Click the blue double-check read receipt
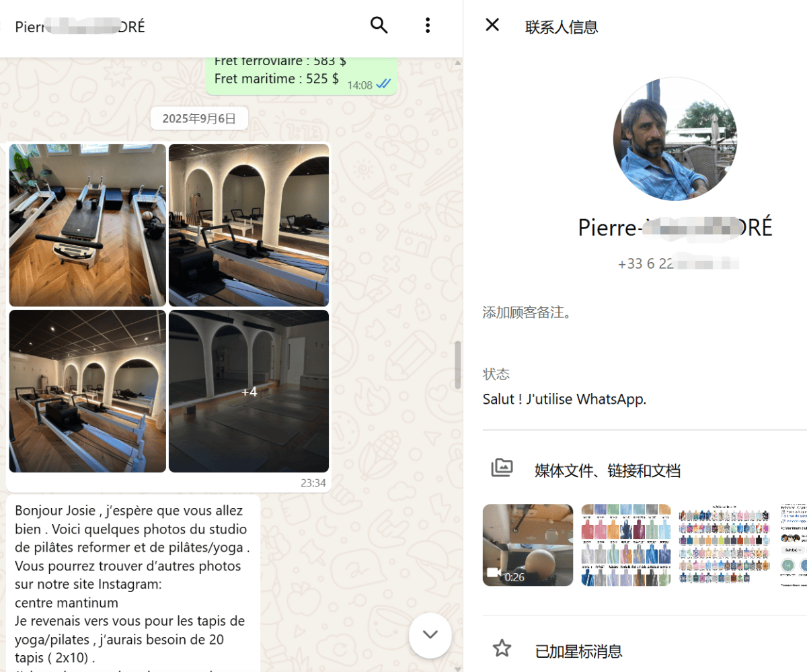This screenshot has width=807, height=672. [383, 84]
